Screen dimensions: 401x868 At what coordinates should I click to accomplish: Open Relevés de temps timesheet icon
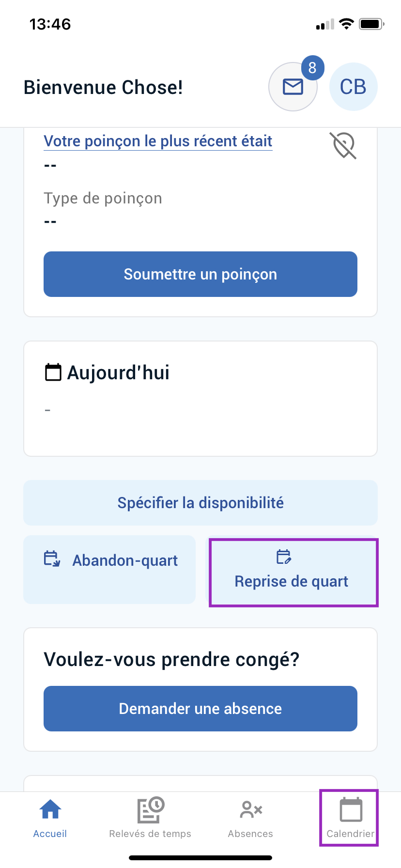click(x=151, y=810)
